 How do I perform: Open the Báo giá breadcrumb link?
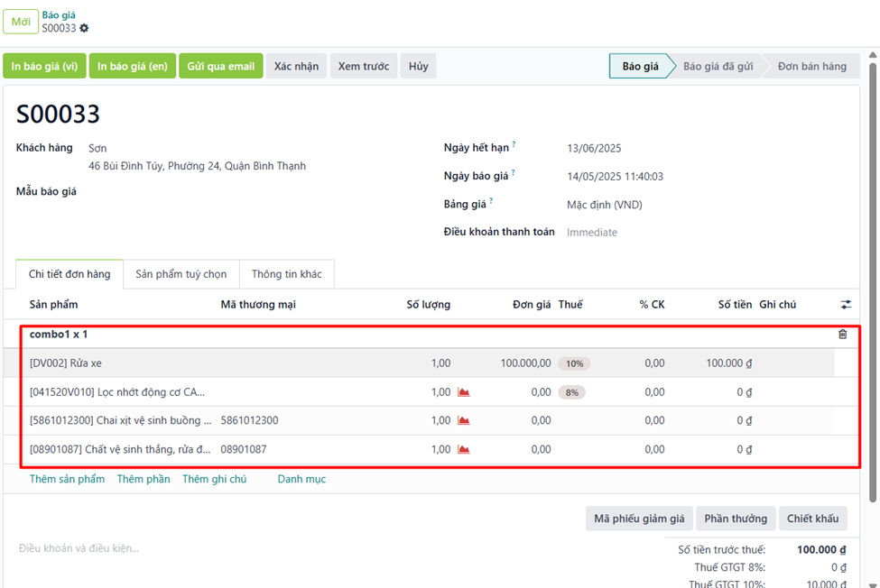(59, 15)
